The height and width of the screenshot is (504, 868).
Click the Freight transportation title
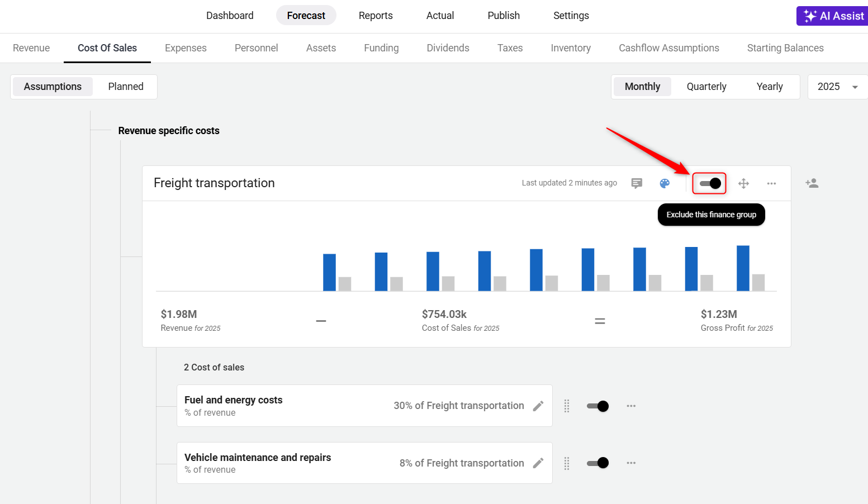point(214,183)
